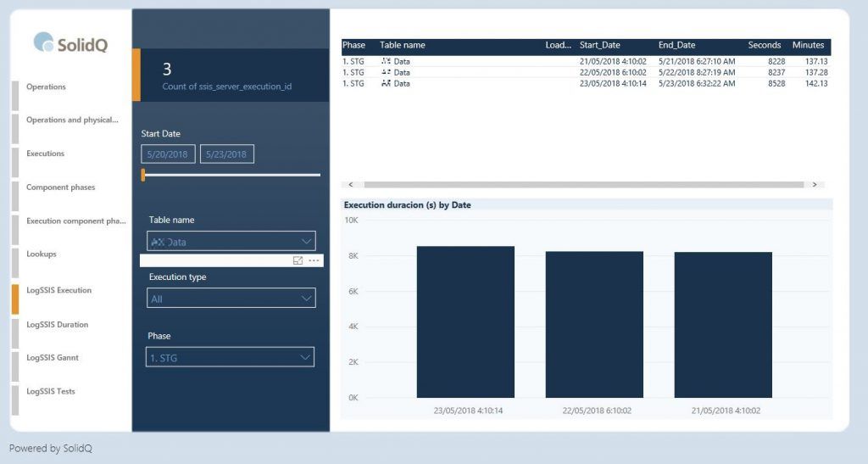The image size is (868, 464).
Task: Open the LogSSIS Tests page
Action: coord(51,392)
